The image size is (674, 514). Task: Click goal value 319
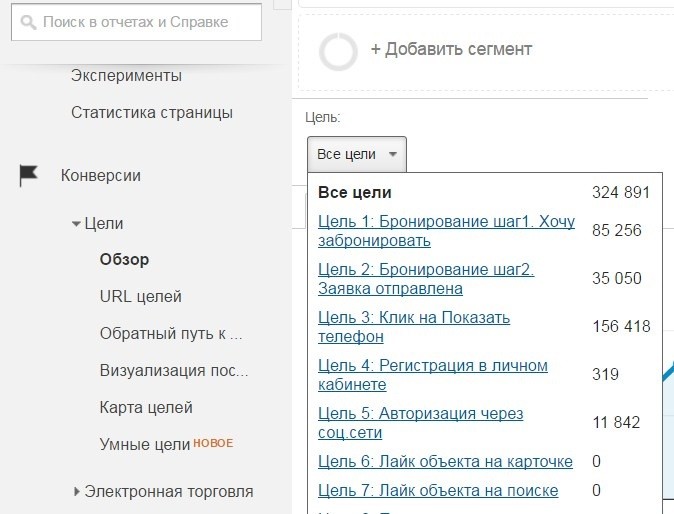(605, 374)
